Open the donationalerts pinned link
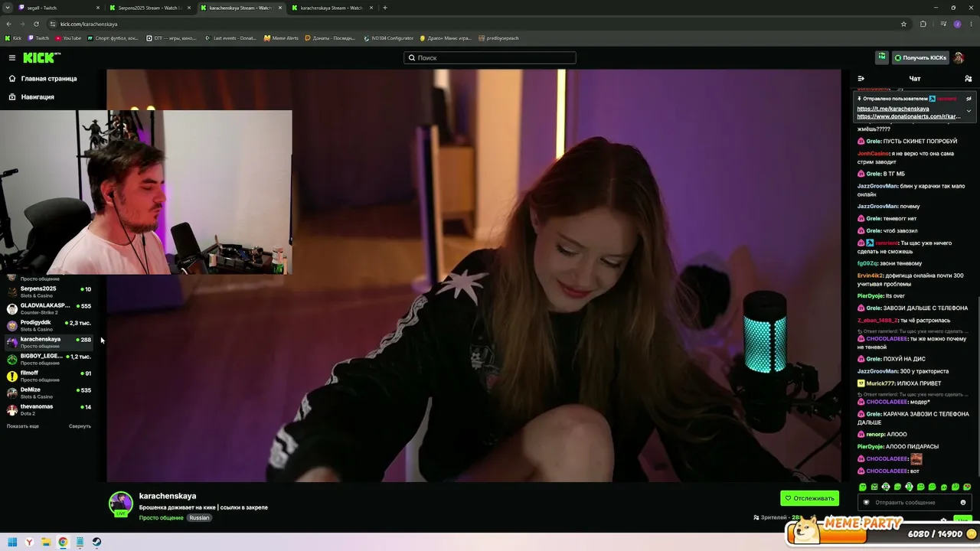Image resolution: width=980 pixels, height=551 pixels. click(x=909, y=116)
